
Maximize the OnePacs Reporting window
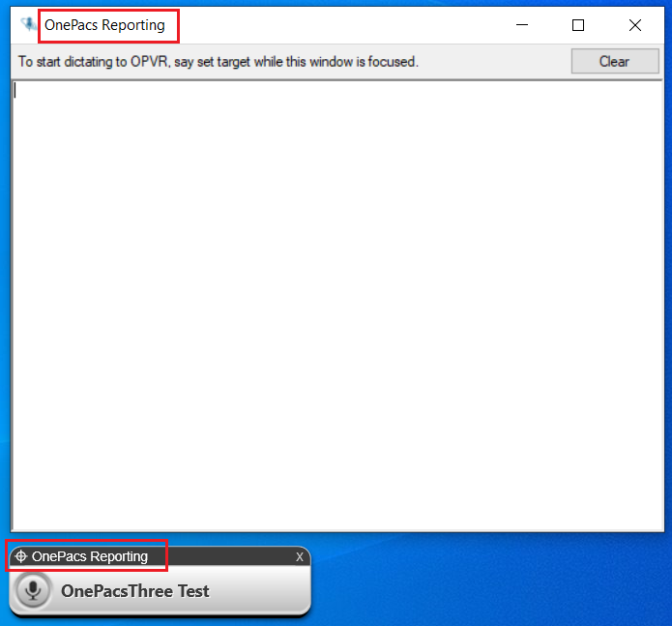coord(578,25)
